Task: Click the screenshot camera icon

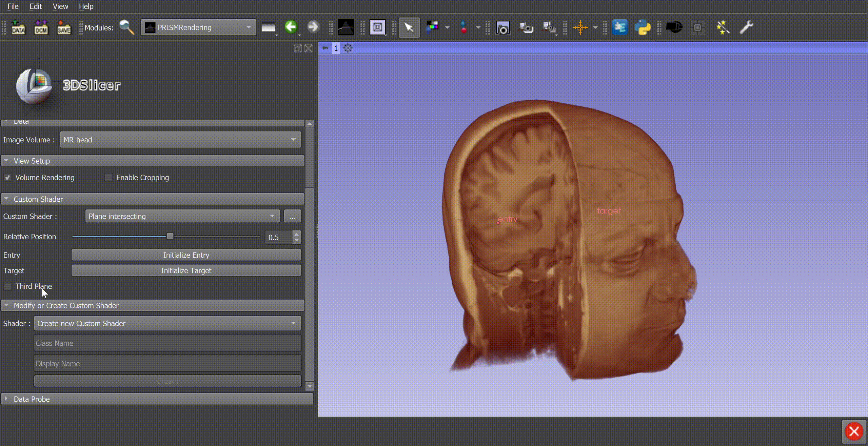Action: 503,27
